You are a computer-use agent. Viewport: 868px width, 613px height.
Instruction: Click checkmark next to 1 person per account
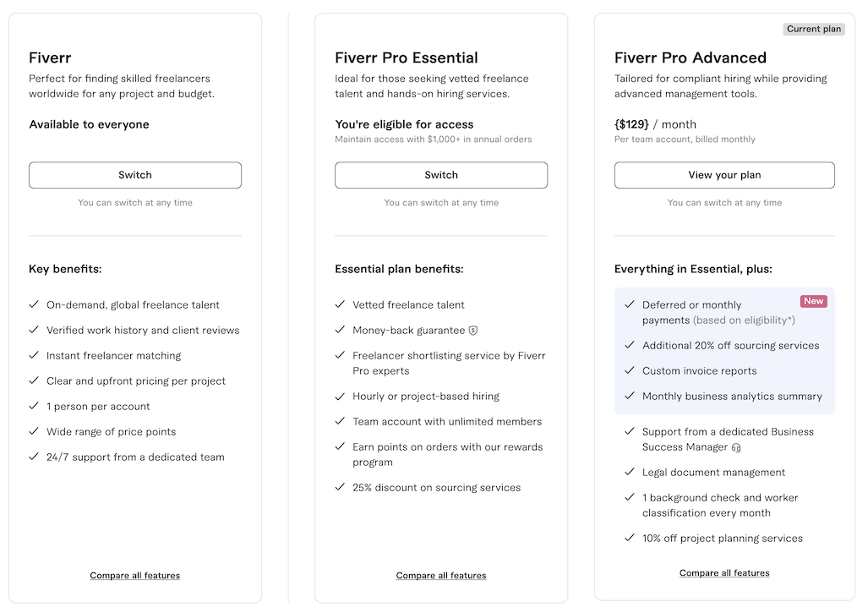click(34, 406)
